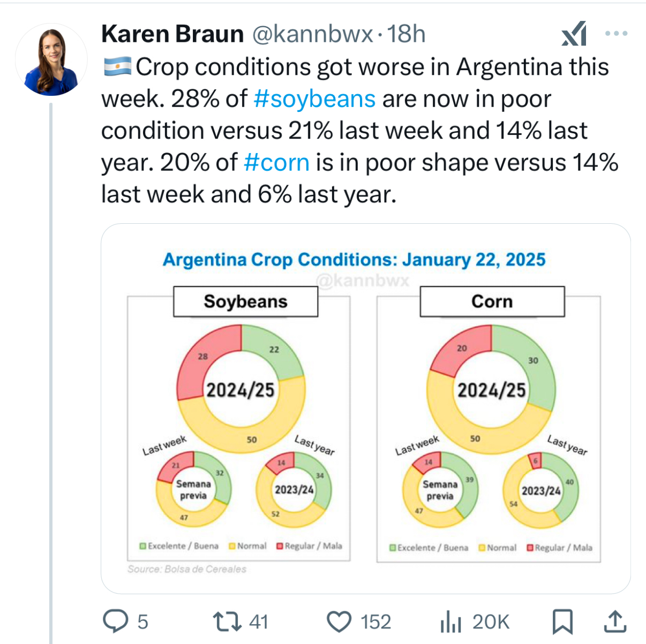The image size is (646, 644).
Task: Open view analytics bar chart icon
Action: click(x=450, y=622)
